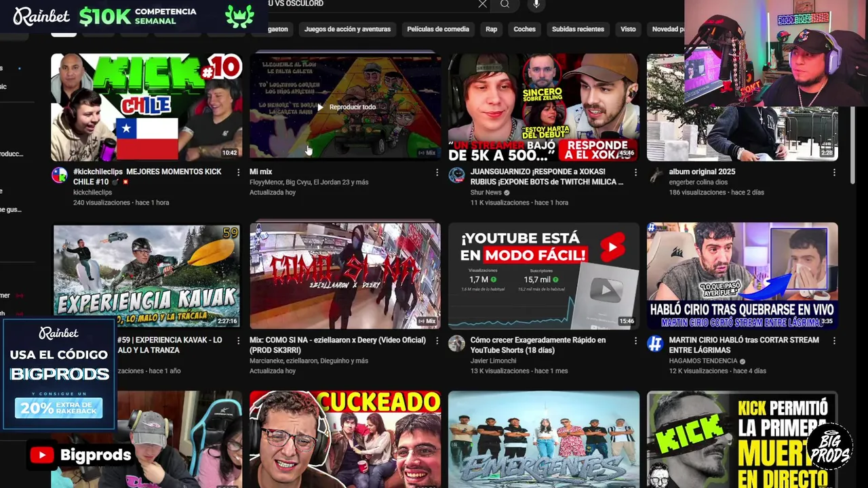Click Javier Limonchi channel name

[x=494, y=361]
